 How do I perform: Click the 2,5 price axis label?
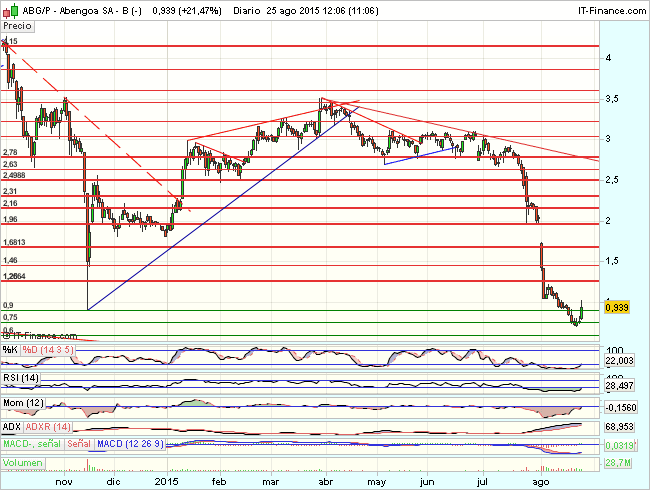pyautogui.click(x=612, y=180)
